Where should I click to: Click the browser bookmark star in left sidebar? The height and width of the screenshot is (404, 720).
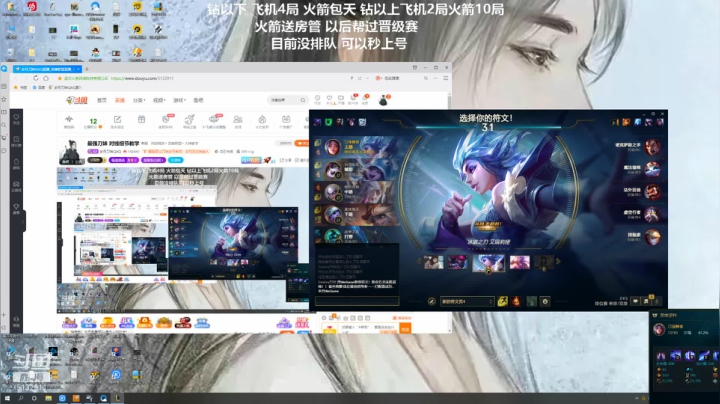4,99
